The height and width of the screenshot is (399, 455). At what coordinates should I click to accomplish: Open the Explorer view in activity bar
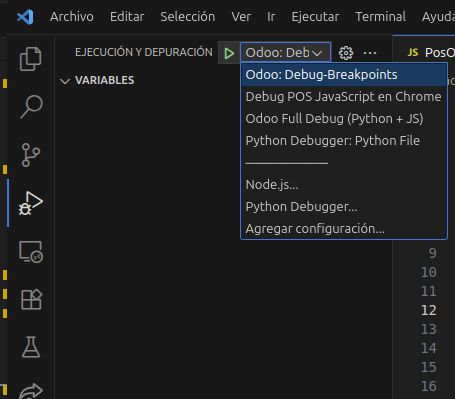pyautogui.click(x=31, y=59)
